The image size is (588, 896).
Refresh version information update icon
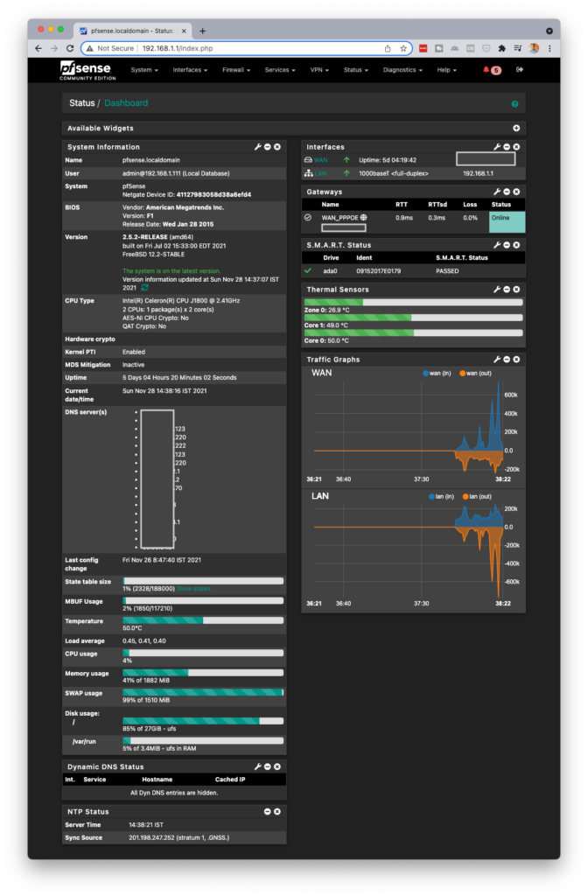[x=144, y=288]
